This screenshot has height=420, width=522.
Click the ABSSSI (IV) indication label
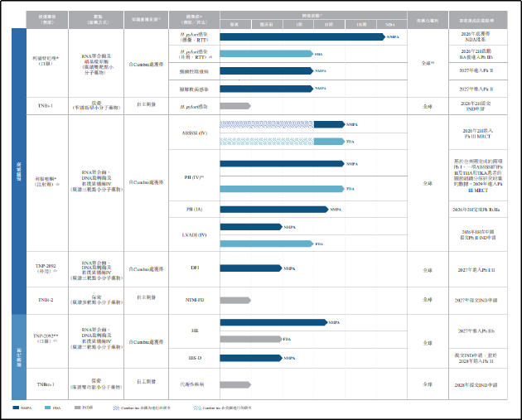tap(193, 133)
